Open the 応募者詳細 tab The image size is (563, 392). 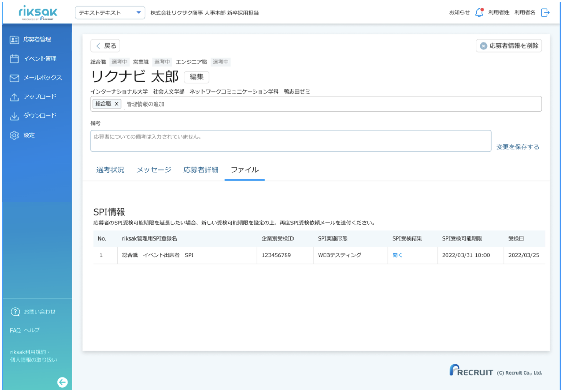201,170
